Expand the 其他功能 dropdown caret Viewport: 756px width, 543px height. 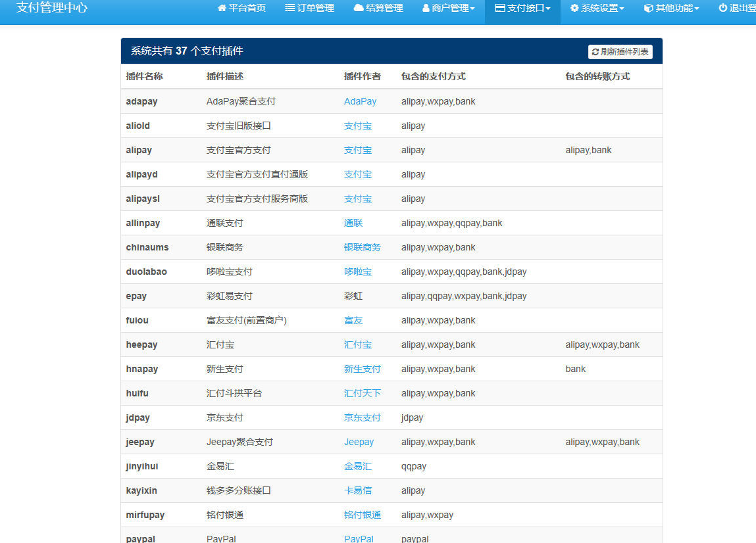pyautogui.click(x=697, y=9)
